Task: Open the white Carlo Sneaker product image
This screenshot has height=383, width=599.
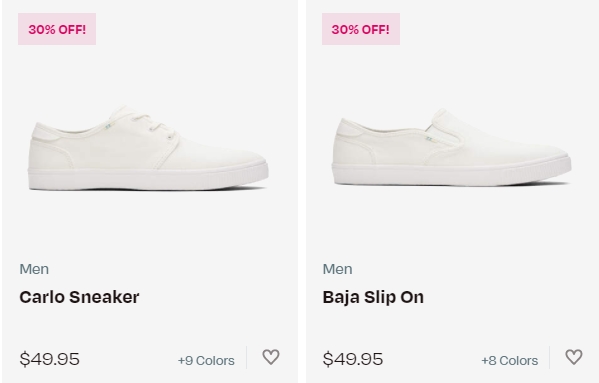Action: point(148,148)
